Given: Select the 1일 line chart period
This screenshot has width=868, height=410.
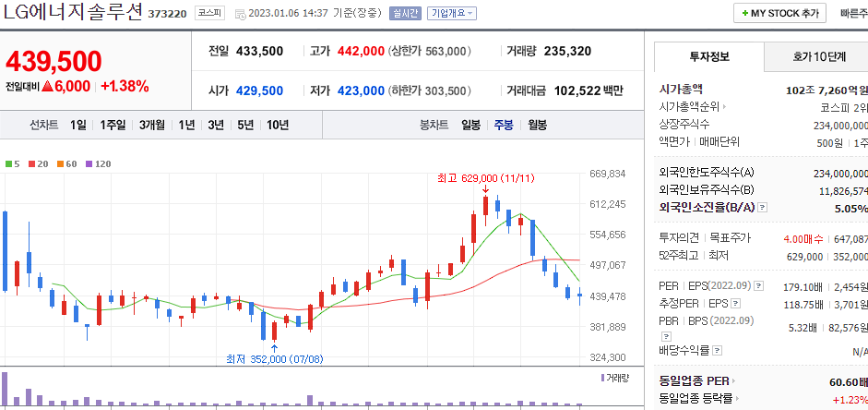Looking at the screenshot, I should (78, 126).
